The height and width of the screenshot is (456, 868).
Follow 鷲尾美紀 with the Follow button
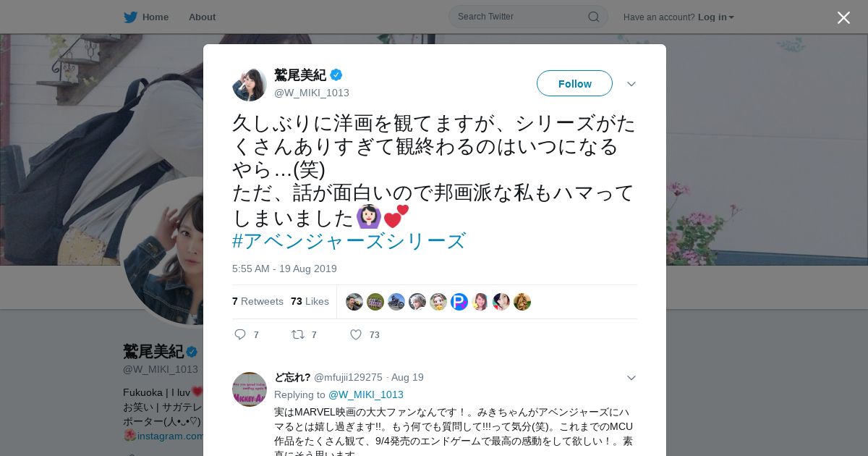pos(574,83)
